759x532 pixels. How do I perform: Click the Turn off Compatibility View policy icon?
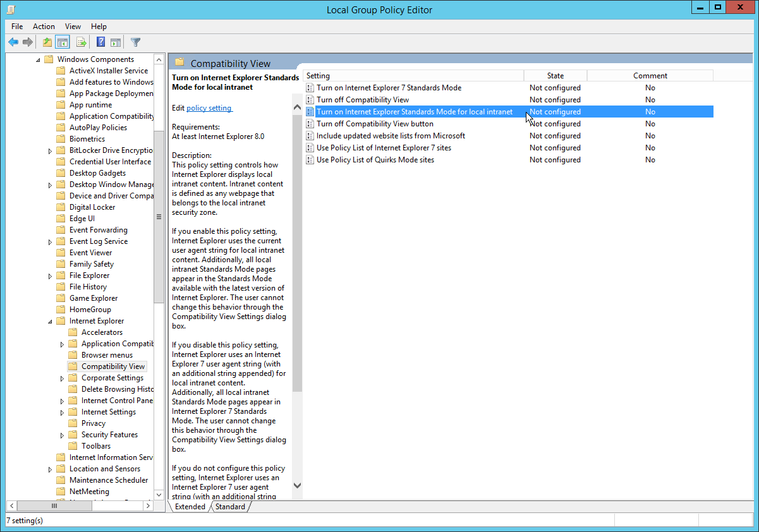310,100
